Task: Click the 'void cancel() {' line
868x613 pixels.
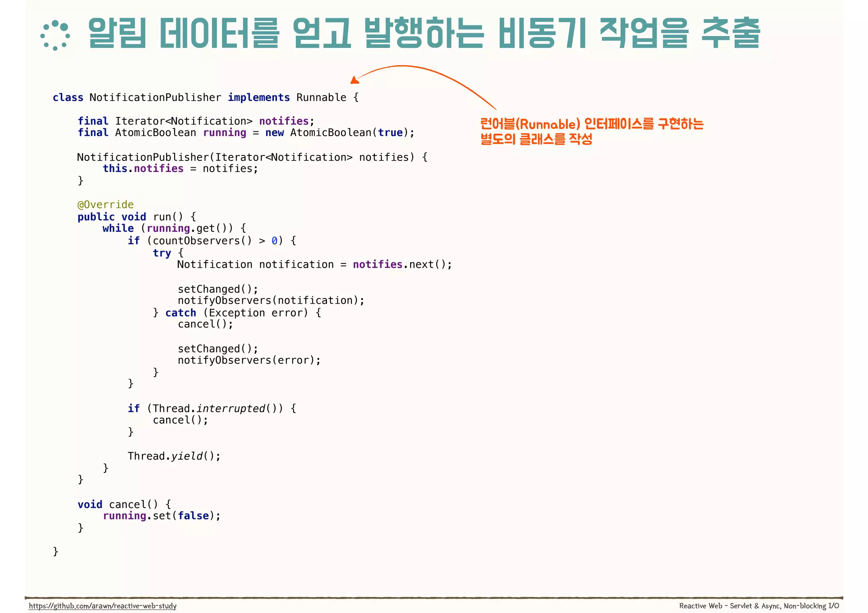Action: click(125, 505)
